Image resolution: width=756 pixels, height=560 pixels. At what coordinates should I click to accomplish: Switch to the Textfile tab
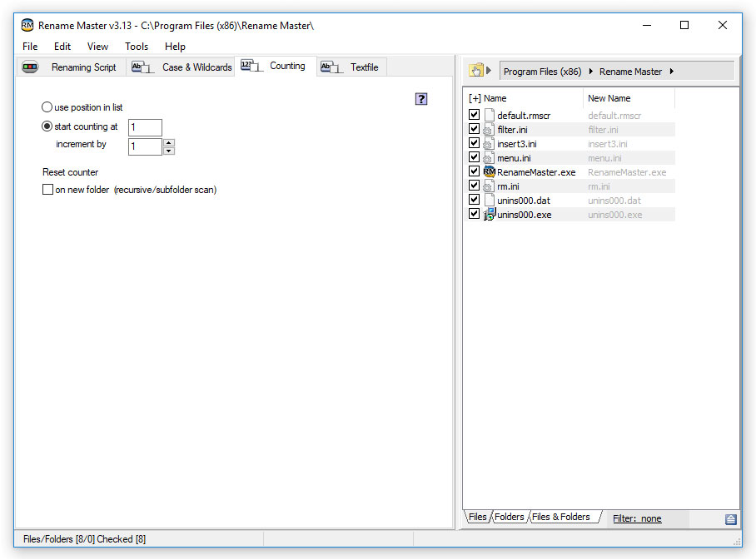pos(351,67)
